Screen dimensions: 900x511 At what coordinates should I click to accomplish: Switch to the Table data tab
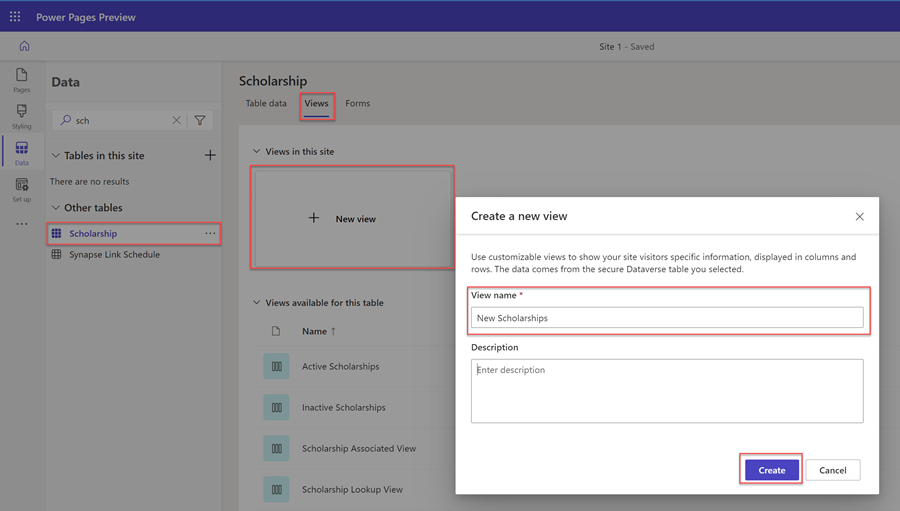pyautogui.click(x=266, y=103)
